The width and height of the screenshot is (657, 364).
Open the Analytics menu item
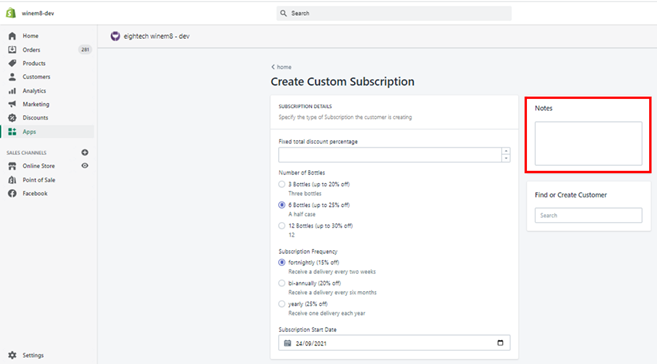click(x=34, y=91)
